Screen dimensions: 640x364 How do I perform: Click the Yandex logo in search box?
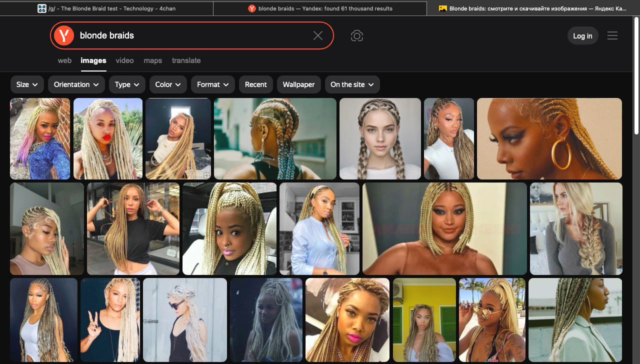[x=64, y=35]
